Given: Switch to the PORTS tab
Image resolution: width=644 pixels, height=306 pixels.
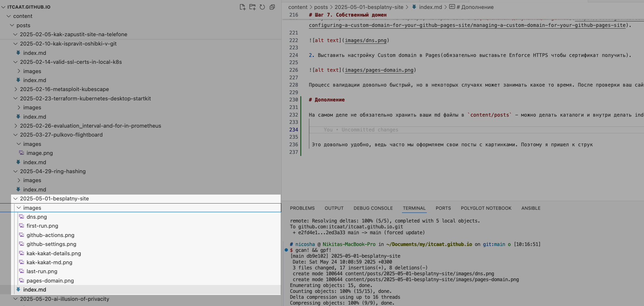Looking at the screenshot, I should pyautogui.click(x=443, y=208).
